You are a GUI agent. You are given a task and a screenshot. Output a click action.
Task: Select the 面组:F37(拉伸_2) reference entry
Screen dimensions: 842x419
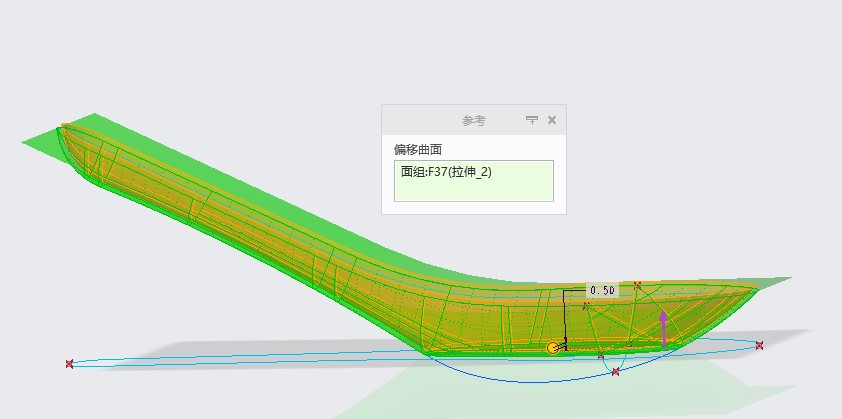click(446, 172)
